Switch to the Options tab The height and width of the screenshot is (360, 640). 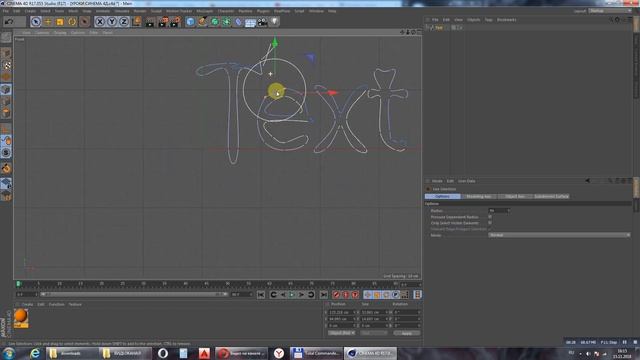coord(442,196)
